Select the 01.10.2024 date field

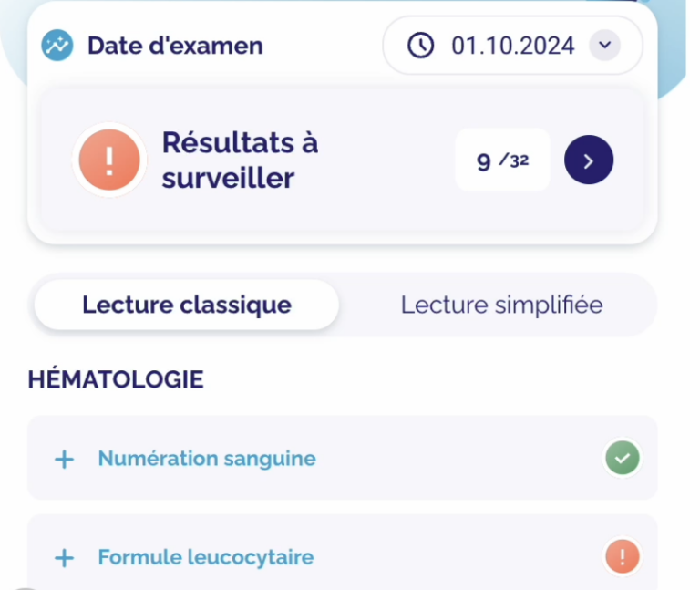512,45
